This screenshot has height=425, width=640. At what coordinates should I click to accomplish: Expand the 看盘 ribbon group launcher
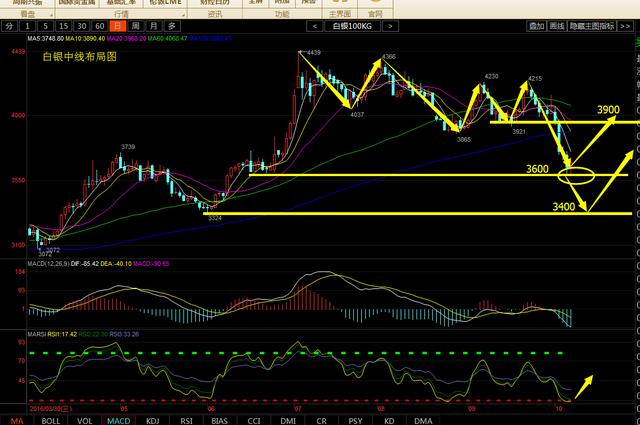point(52,16)
